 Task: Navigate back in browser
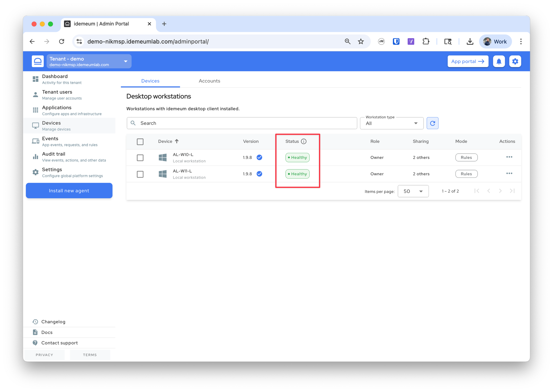pyautogui.click(x=32, y=41)
